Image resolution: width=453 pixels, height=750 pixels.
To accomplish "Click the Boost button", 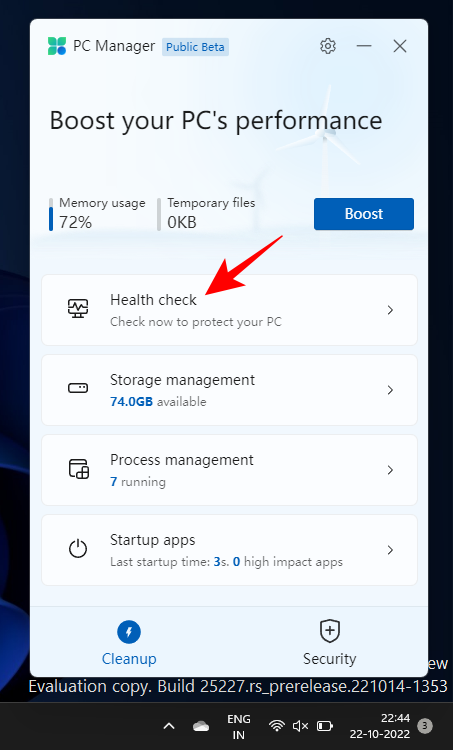I will (x=364, y=214).
